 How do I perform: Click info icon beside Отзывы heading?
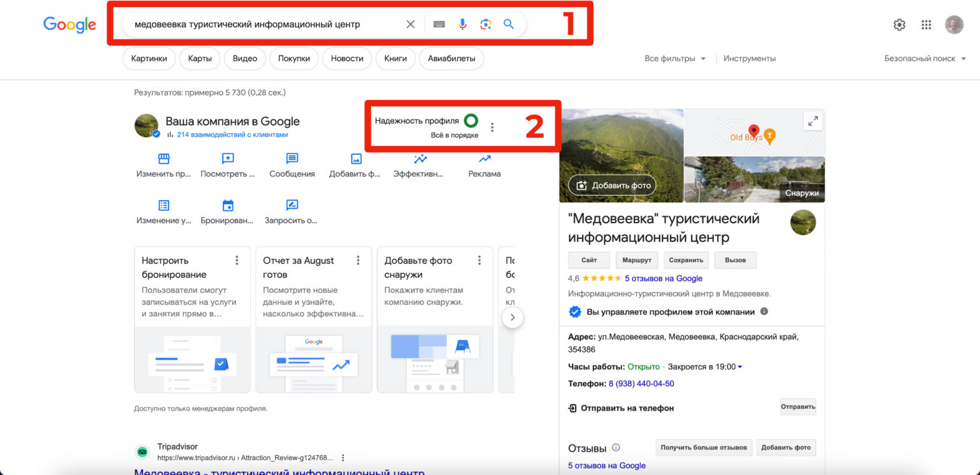[616, 448]
